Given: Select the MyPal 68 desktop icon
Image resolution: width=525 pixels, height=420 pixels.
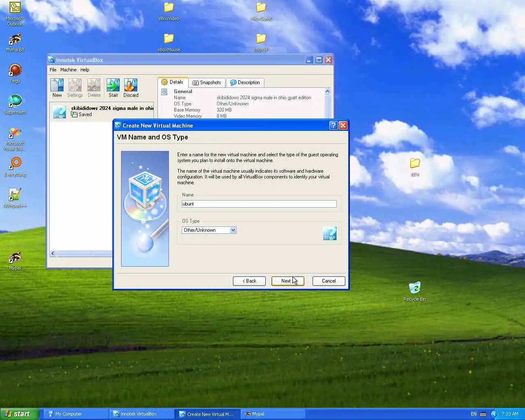Looking at the screenshot, I should [x=15, y=43].
